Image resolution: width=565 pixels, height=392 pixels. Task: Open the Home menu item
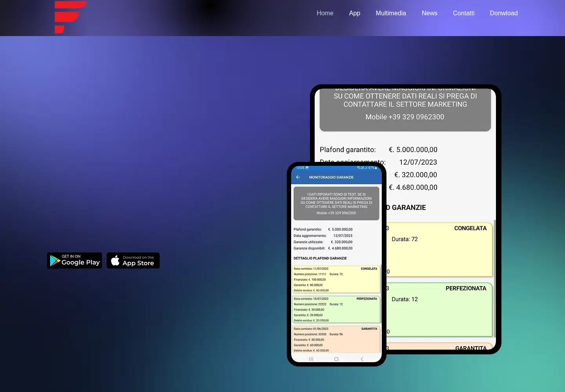pyautogui.click(x=325, y=13)
